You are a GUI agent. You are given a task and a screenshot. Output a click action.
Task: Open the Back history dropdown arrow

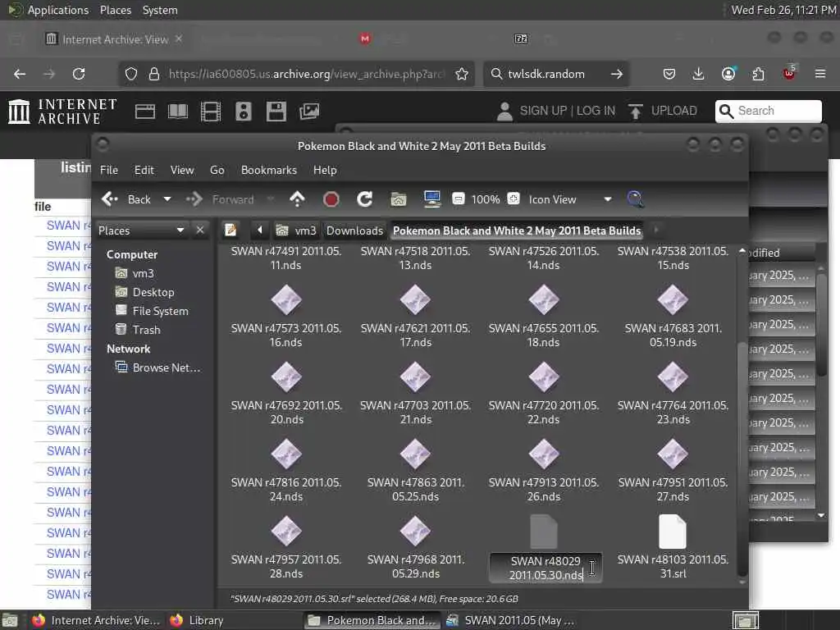pyautogui.click(x=167, y=199)
